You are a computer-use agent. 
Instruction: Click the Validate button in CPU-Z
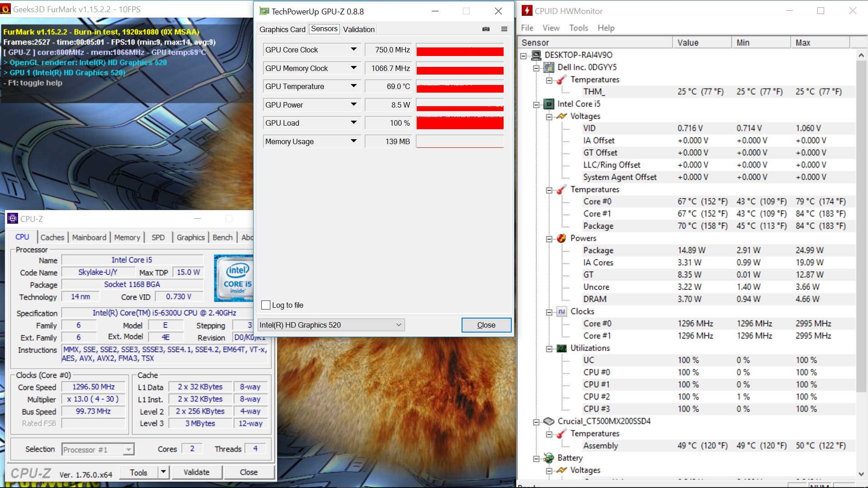197,472
